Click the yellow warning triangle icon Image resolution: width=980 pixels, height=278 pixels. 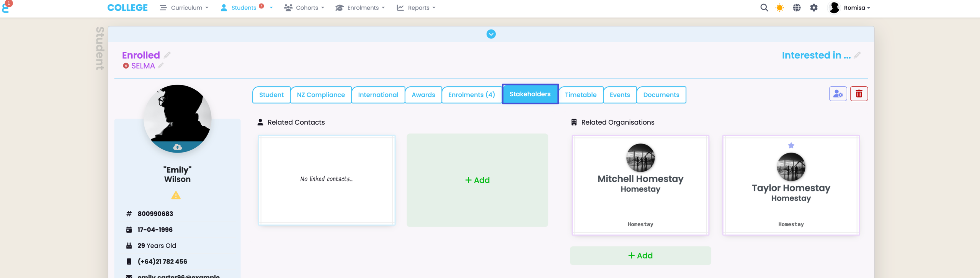(x=176, y=196)
